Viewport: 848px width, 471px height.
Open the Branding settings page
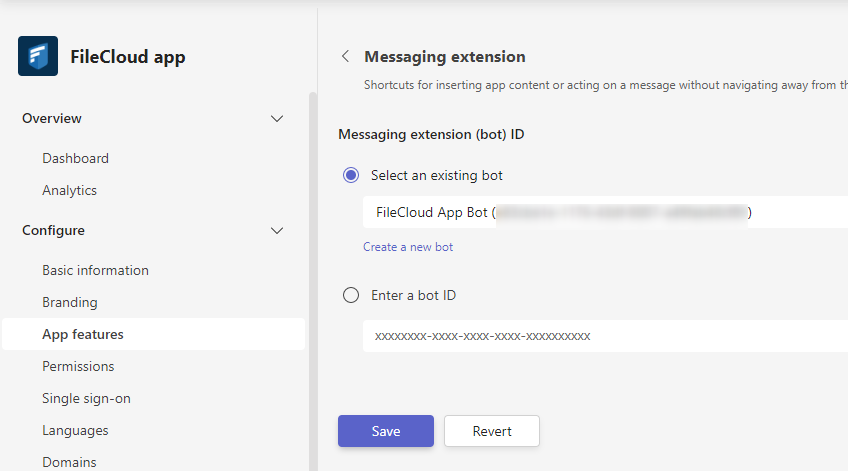pyautogui.click(x=70, y=302)
